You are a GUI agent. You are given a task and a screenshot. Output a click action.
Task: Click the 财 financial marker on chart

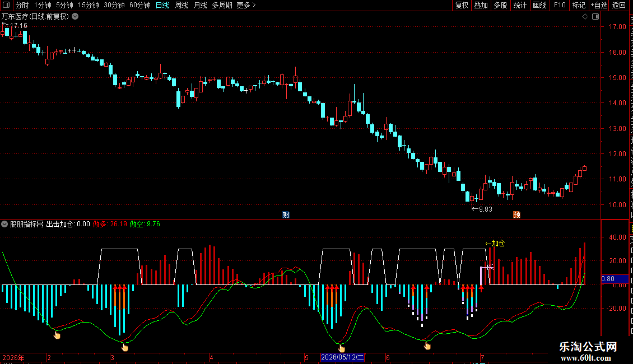(286, 214)
